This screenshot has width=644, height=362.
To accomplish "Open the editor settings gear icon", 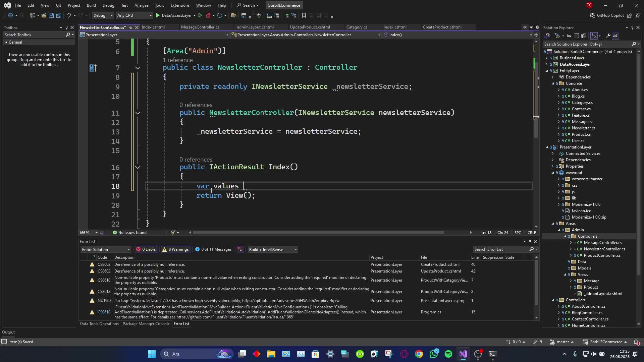I will (x=537, y=27).
